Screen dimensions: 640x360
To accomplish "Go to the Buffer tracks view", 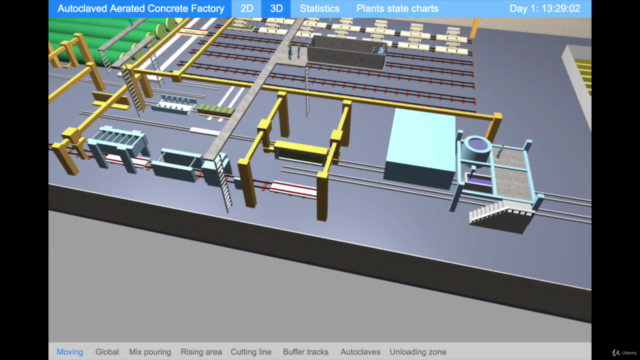I will pos(305,352).
